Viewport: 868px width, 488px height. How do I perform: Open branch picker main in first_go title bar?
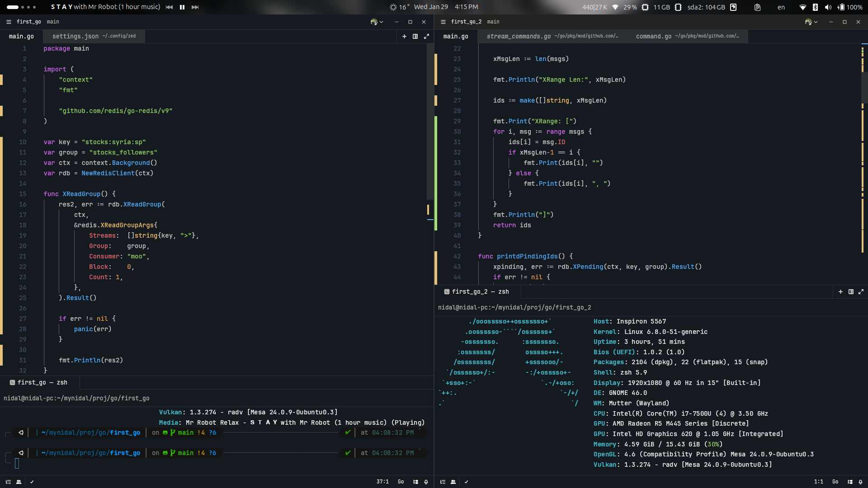pos(53,22)
